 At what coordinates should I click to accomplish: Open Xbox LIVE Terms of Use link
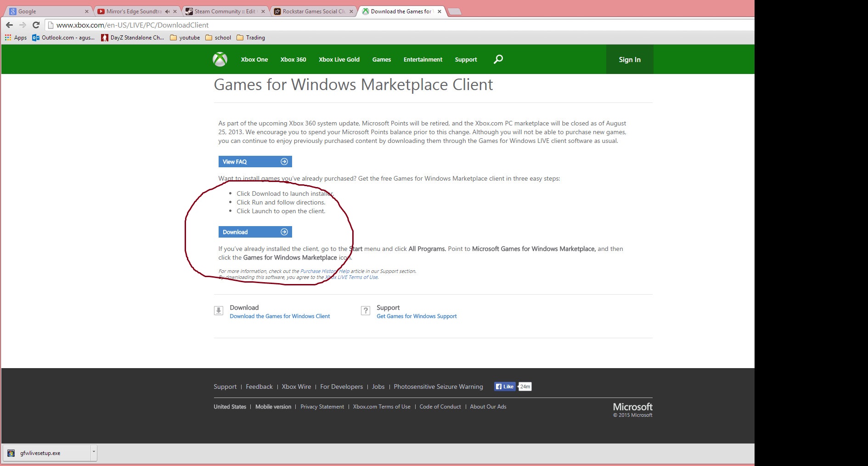[x=351, y=277]
